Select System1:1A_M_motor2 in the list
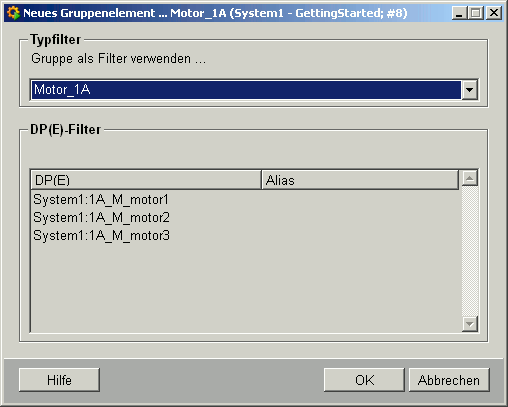This screenshot has height=407, width=508. click(x=245, y=218)
